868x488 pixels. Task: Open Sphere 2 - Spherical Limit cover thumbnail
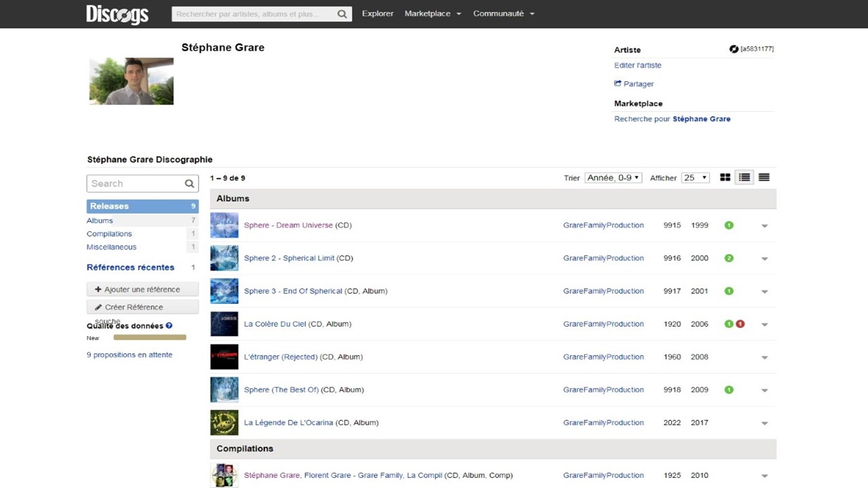[224, 258]
